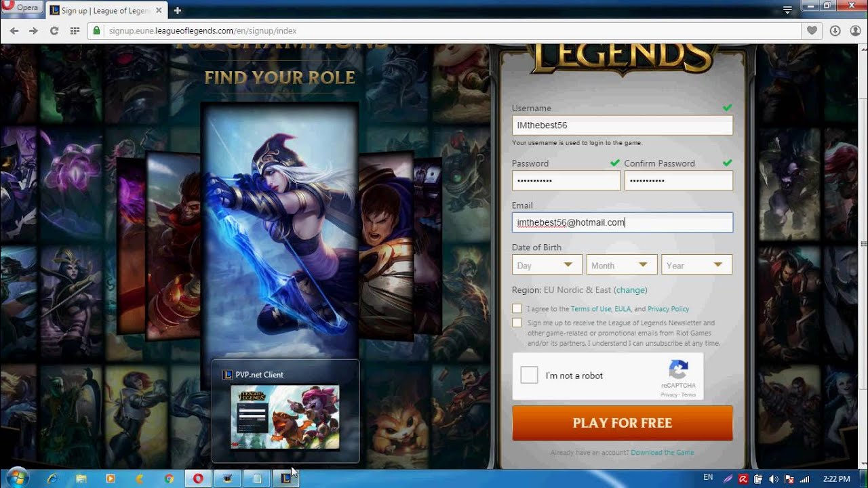The image size is (868, 488).
Task: Click the page vertical scrollbar
Action: (x=863, y=244)
